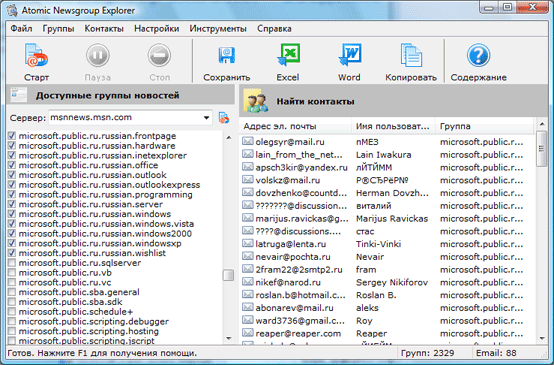Uncheck microsoft.public.ru.russian.hardware group
This screenshot has height=365, width=554.
coord(12,145)
